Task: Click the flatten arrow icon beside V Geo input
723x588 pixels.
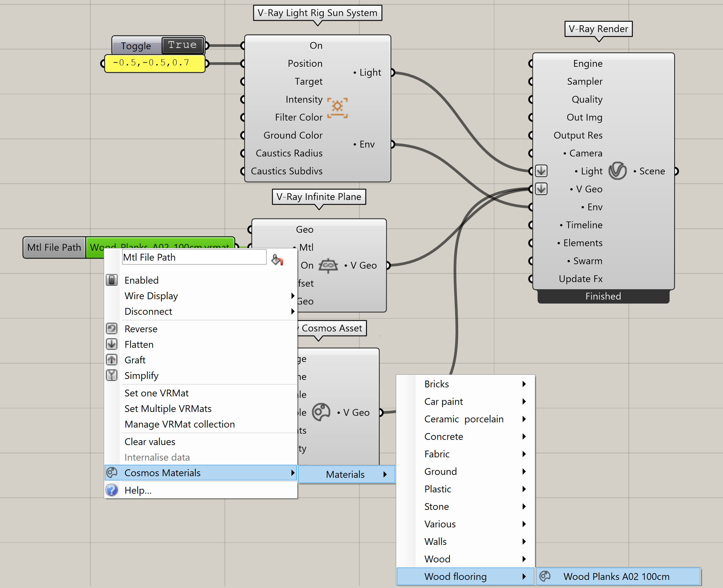Action: pyautogui.click(x=541, y=189)
